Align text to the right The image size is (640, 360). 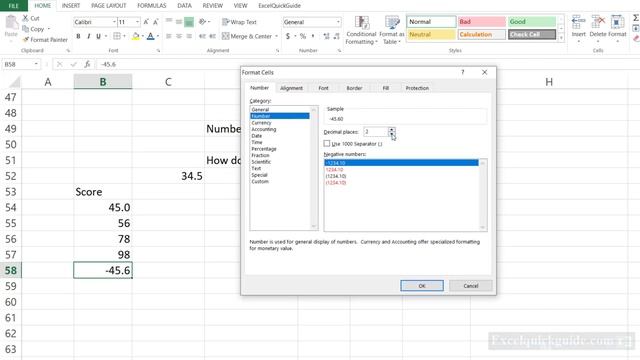[189, 36]
